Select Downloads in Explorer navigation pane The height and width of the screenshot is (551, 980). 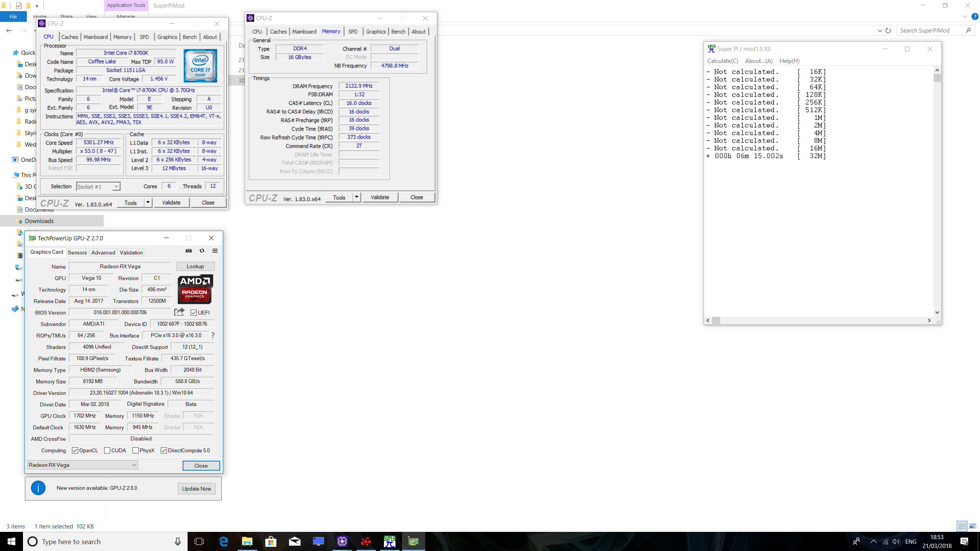pyautogui.click(x=39, y=221)
